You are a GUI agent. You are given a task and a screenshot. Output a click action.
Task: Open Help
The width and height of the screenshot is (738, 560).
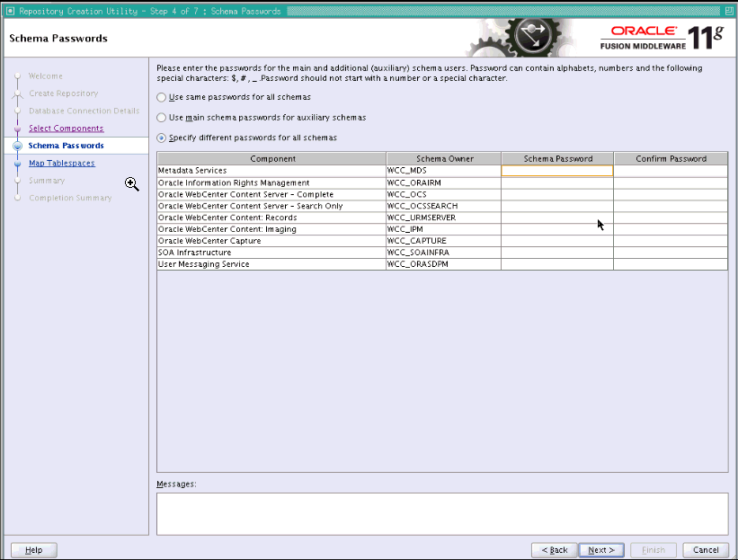[x=34, y=549]
